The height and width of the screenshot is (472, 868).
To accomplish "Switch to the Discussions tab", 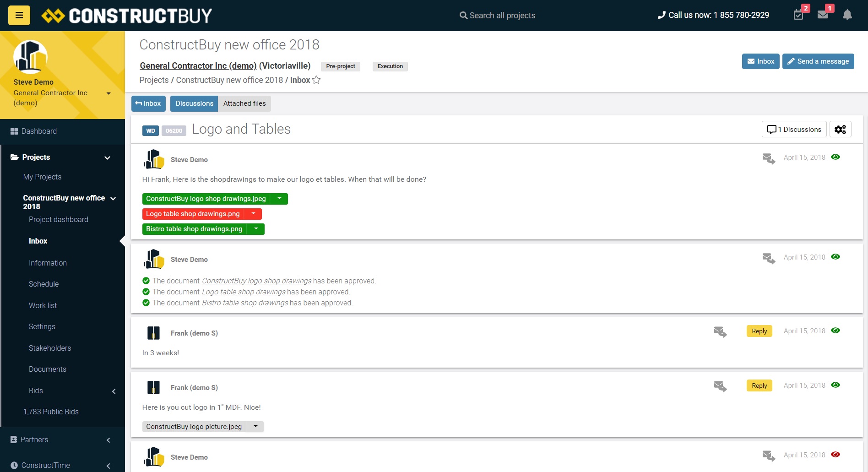I will (x=194, y=103).
